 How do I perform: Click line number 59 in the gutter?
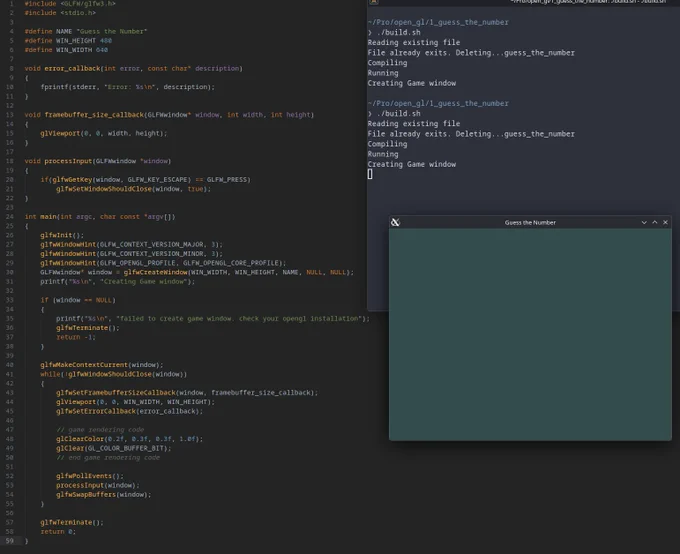(x=10, y=541)
